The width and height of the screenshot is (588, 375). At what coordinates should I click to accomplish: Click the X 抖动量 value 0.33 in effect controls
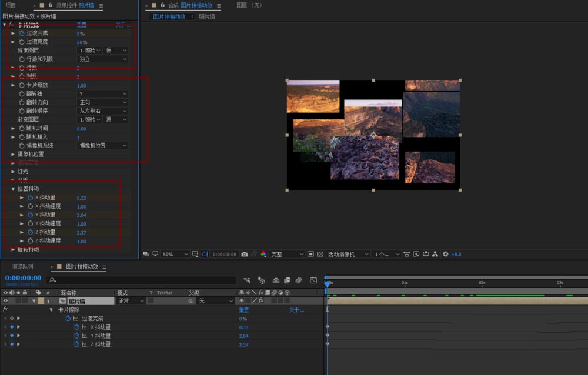(x=81, y=198)
